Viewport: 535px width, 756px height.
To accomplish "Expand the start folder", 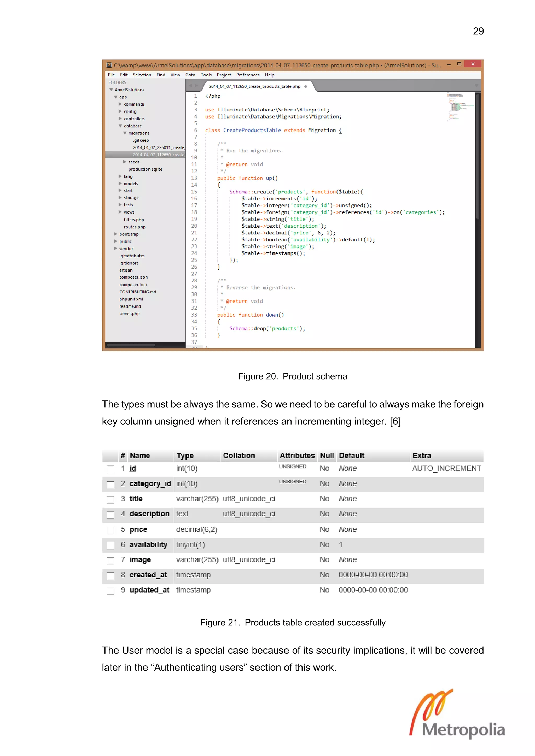I will click(x=120, y=190).
